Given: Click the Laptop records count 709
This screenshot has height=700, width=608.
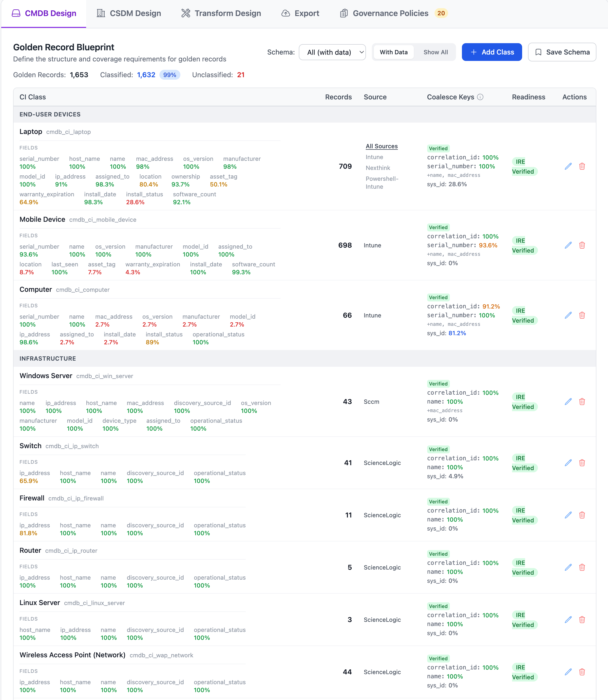Looking at the screenshot, I should (x=345, y=166).
